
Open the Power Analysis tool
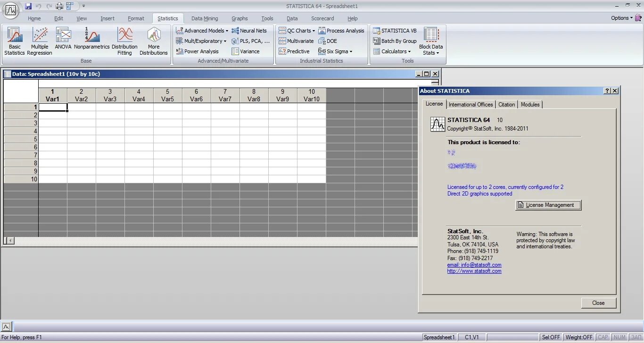(197, 51)
